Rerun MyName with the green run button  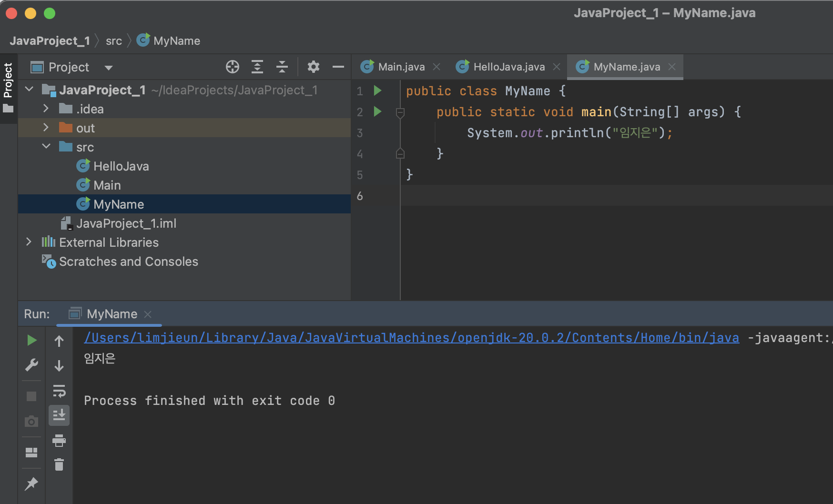pyautogui.click(x=31, y=340)
